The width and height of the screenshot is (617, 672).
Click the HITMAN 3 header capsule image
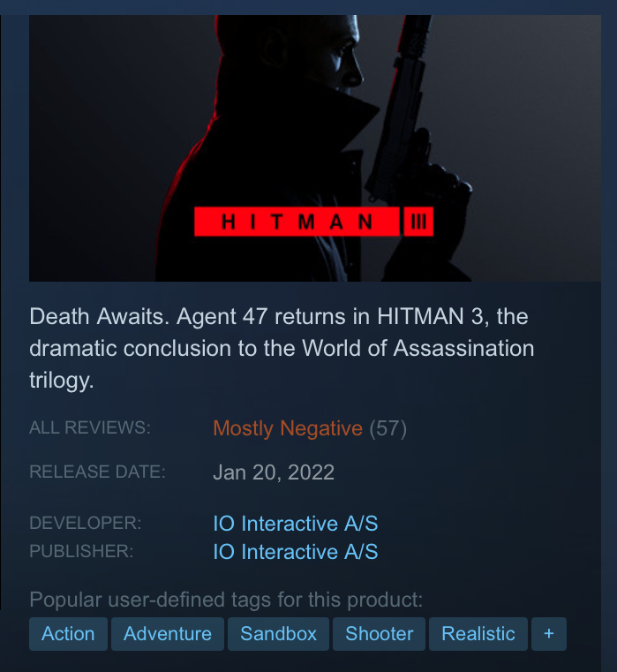click(x=315, y=148)
